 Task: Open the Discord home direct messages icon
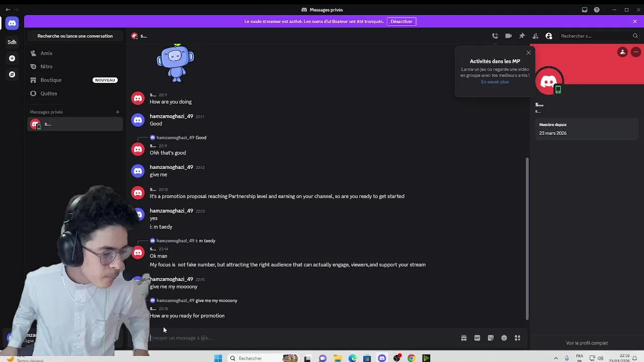12,23
